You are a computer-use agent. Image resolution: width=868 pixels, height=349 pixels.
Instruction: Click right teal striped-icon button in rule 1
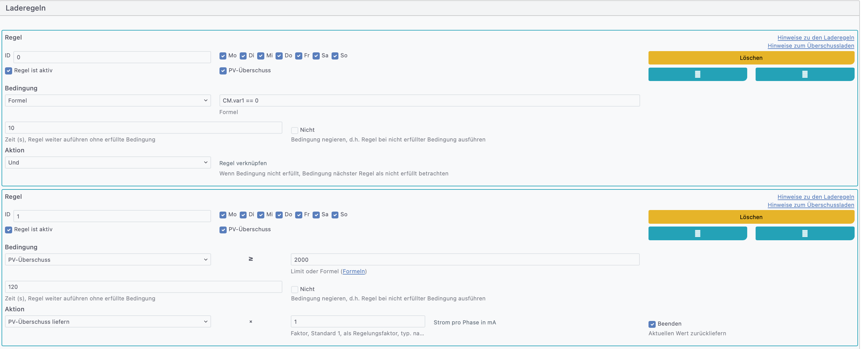[805, 233]
